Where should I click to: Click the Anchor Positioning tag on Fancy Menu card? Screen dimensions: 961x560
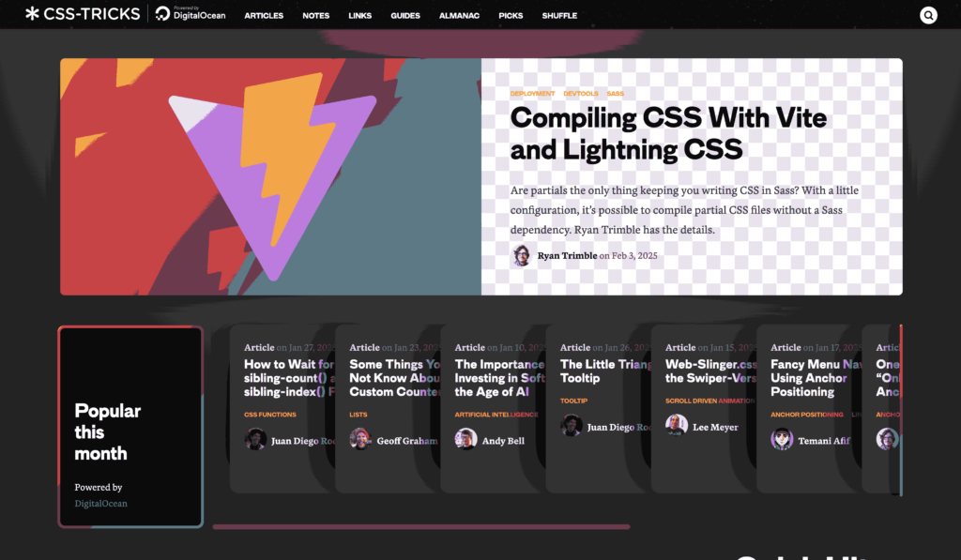(807, 415)
